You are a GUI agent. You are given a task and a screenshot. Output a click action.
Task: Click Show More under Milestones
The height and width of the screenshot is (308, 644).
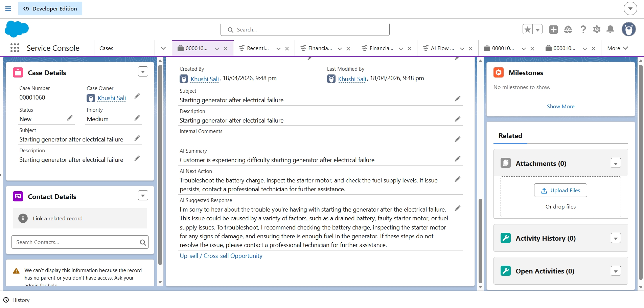560,106
